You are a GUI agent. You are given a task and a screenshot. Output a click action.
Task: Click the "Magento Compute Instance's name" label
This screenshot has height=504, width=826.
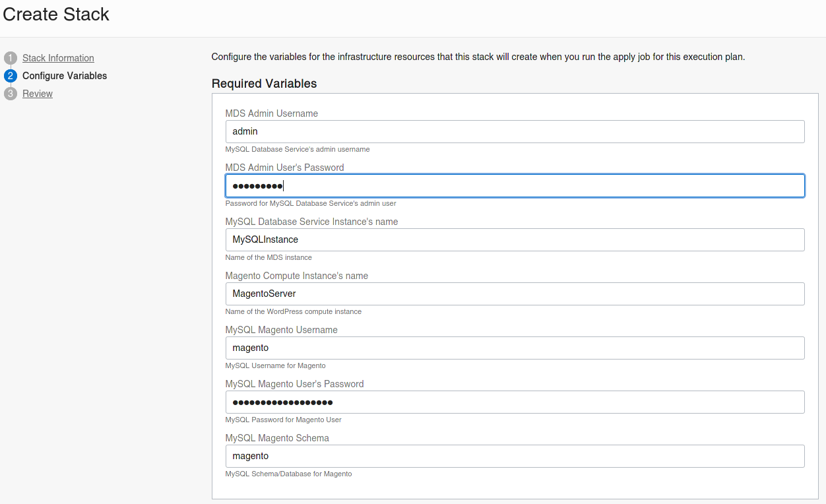(296, 276)
